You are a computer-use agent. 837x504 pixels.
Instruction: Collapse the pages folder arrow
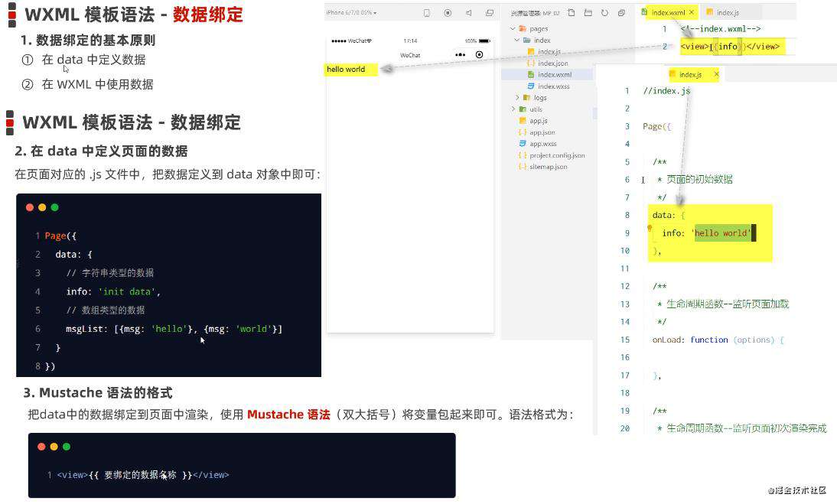[x=513, y=29]
